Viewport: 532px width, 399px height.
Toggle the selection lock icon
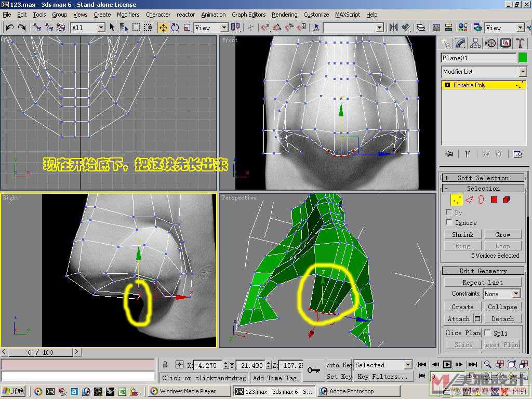165,365
